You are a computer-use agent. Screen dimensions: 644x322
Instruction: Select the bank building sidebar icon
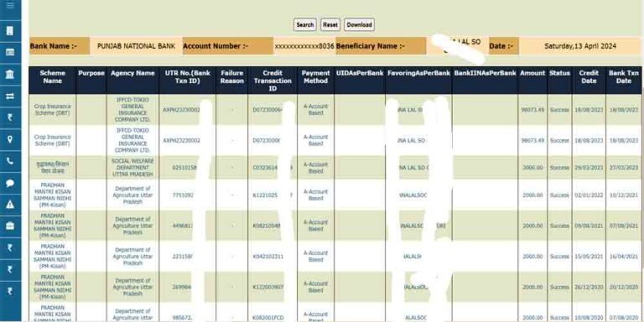tap(10, 74)
